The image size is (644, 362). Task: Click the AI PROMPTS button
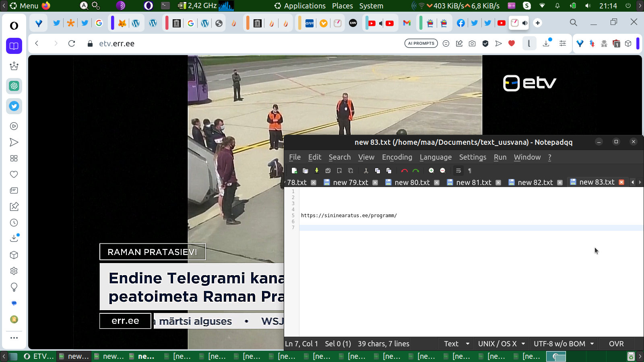point(421,43)
